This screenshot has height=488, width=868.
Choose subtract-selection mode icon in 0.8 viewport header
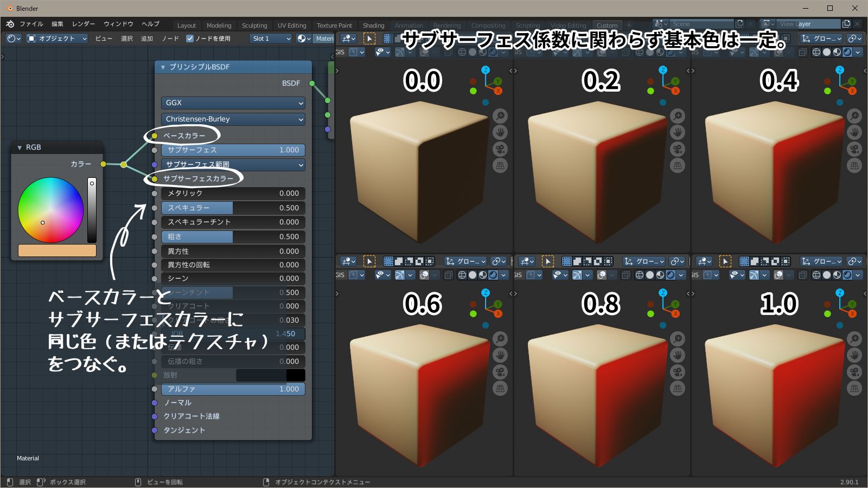587,261
